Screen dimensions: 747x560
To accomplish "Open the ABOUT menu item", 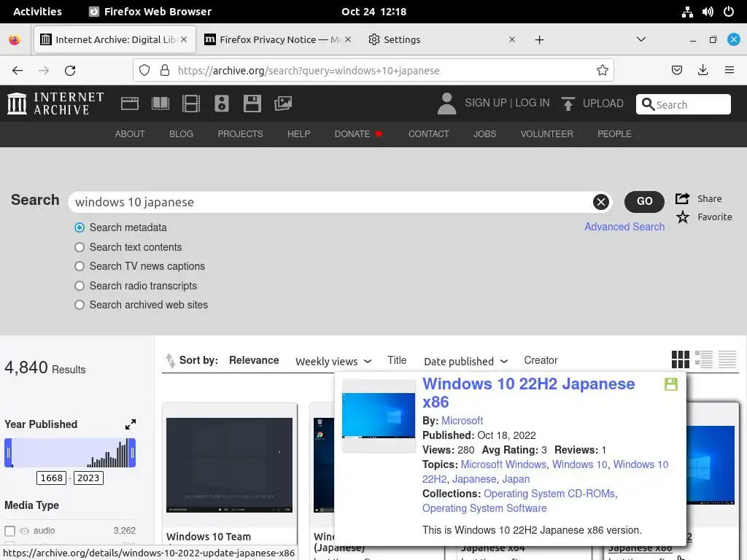I will click(x=130, y=134).
